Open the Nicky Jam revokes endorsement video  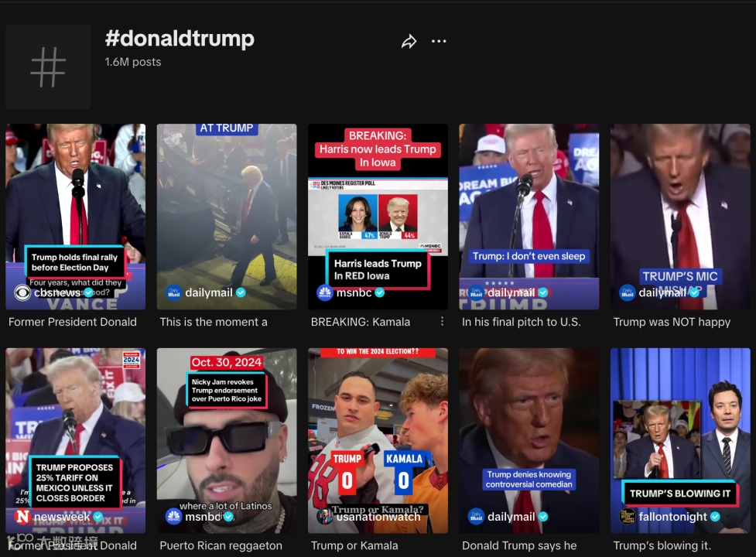pyautogui.click(x=227, y=440)
